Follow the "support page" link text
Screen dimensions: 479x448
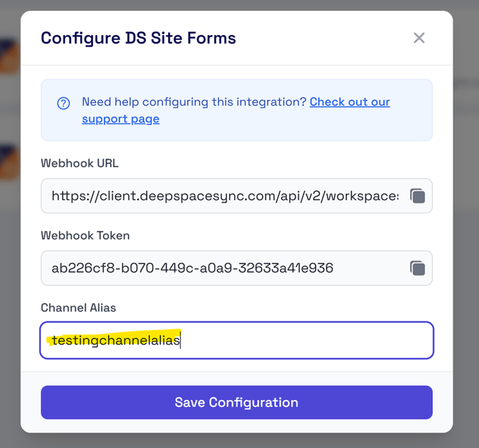click(121, 119)
